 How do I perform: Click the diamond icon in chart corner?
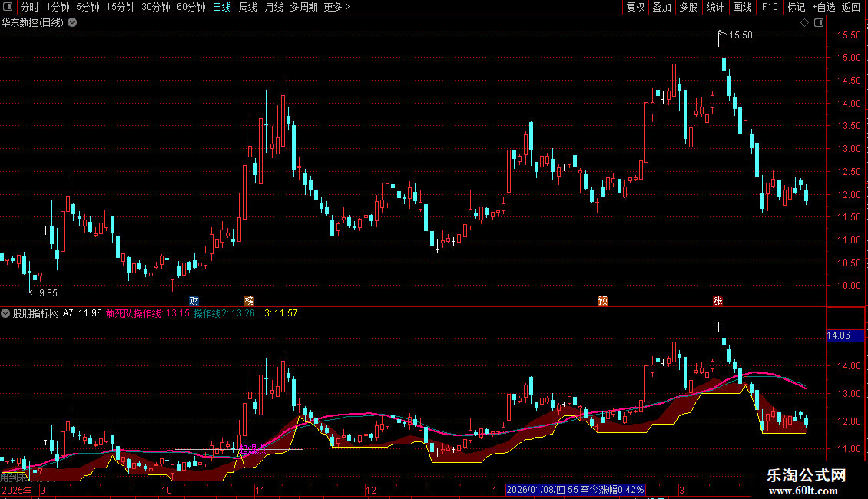804,23
